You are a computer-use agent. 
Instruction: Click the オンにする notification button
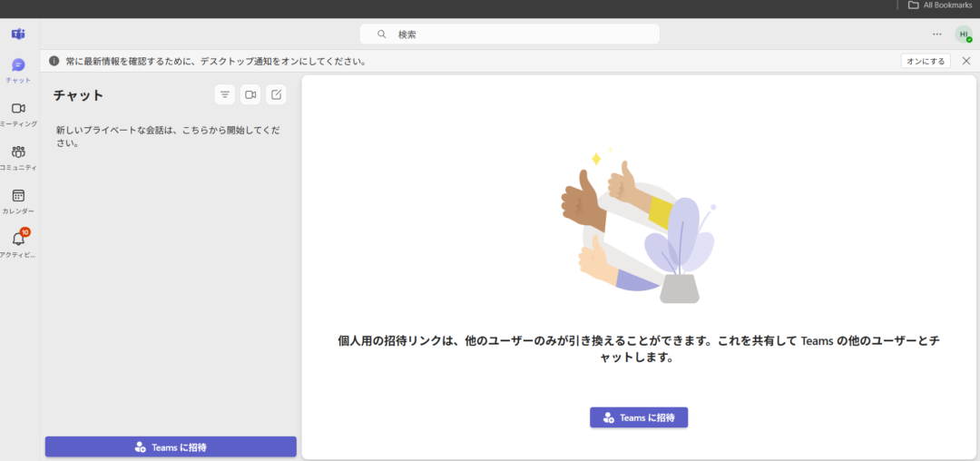click(x=926, y=61)
